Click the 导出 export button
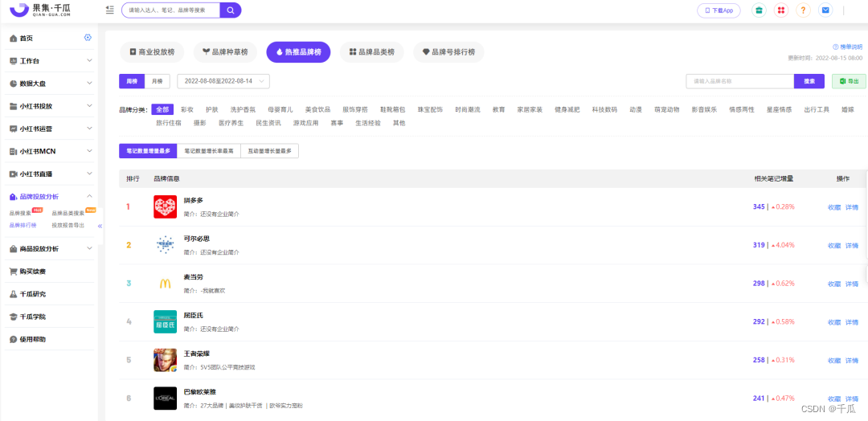This screenshot has width=868, height=421. pyautogui.click(x=849, y=81)
